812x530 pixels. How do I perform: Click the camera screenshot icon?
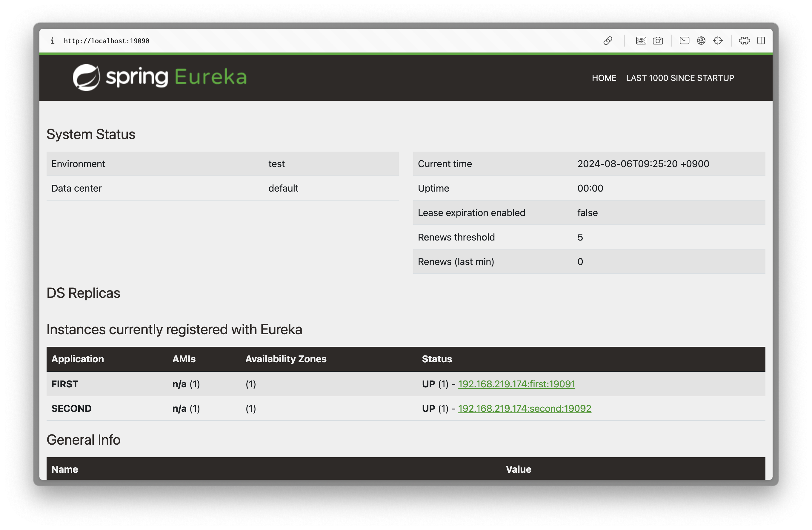point(658,41)
